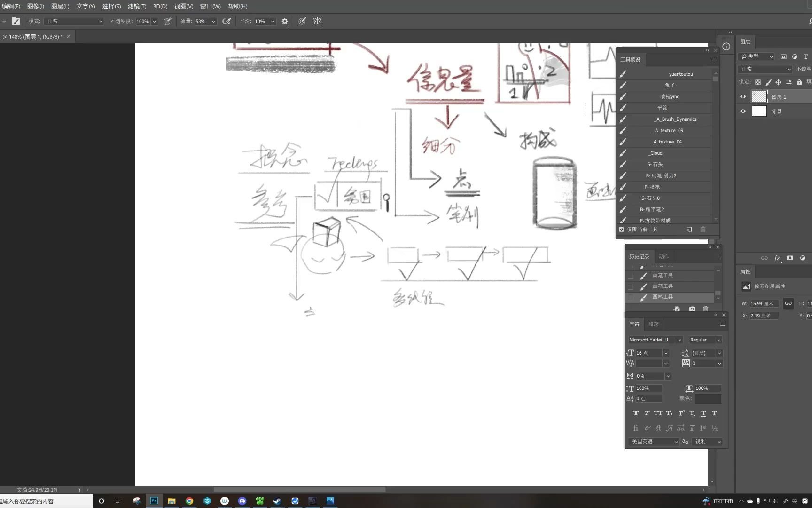Open 窗口(W) menu

[210, 6]
